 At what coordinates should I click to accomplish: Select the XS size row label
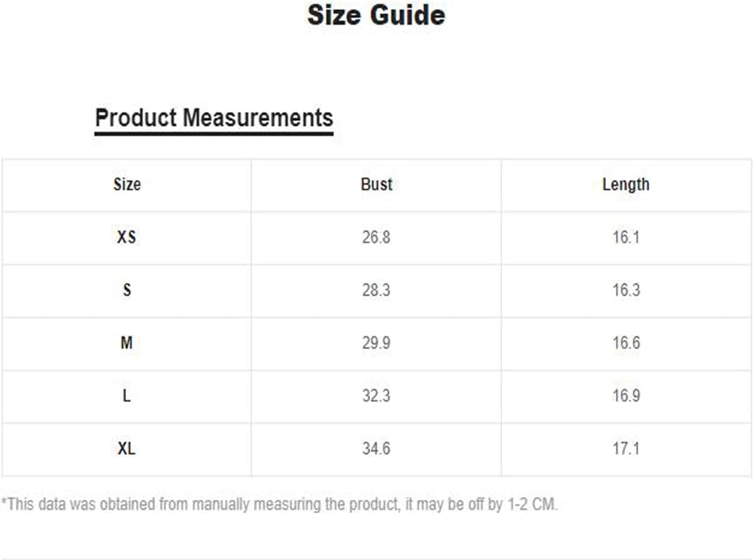point(127,237)
